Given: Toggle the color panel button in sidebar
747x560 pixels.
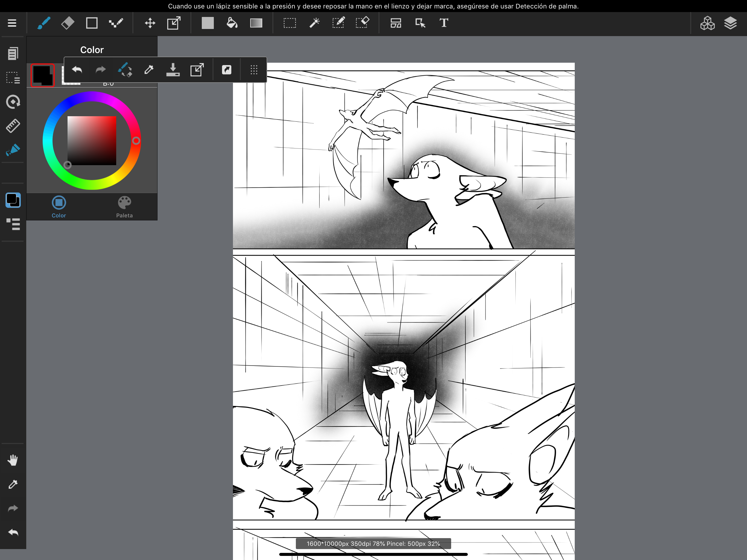Looking at the screenshot, I should click(x=13, y=200).
